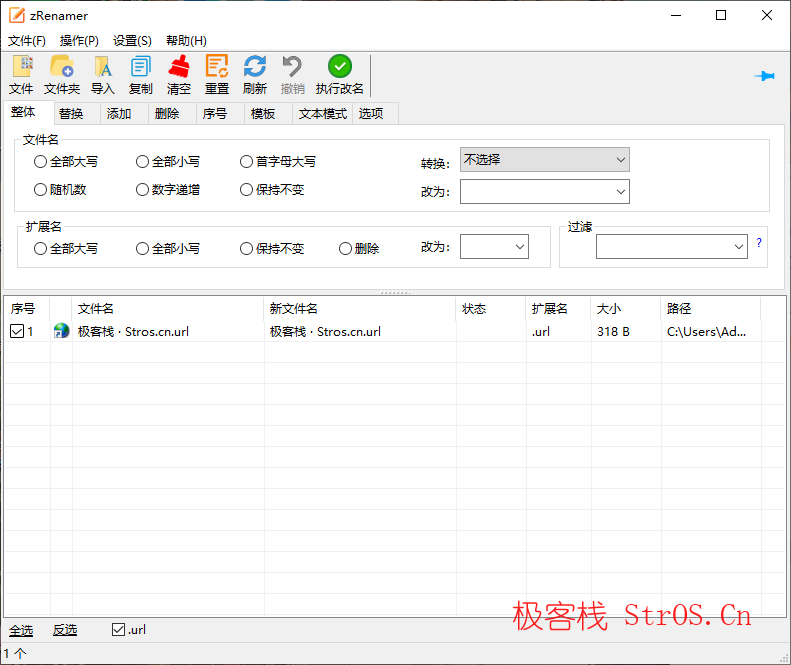Open the 文件(F) menu
The image size is (791, 665).
pyautogui.click(x=27, y=41)
